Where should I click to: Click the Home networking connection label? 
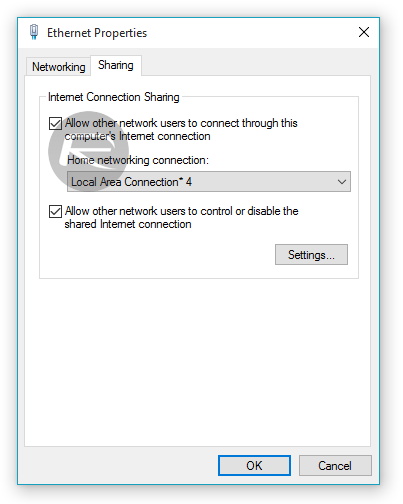click(x=138, y=160)
